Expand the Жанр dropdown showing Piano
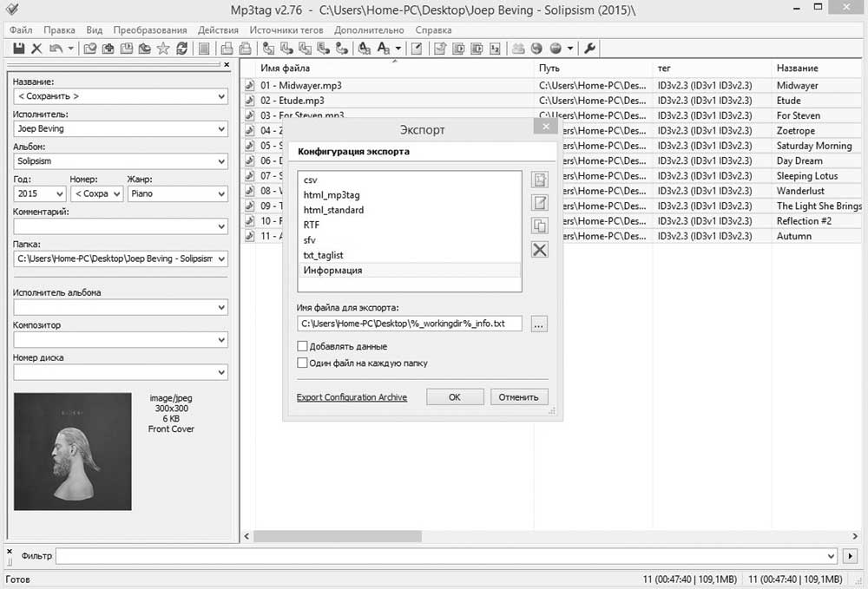Viewport: 868px width, 589px height. point(221,193)
